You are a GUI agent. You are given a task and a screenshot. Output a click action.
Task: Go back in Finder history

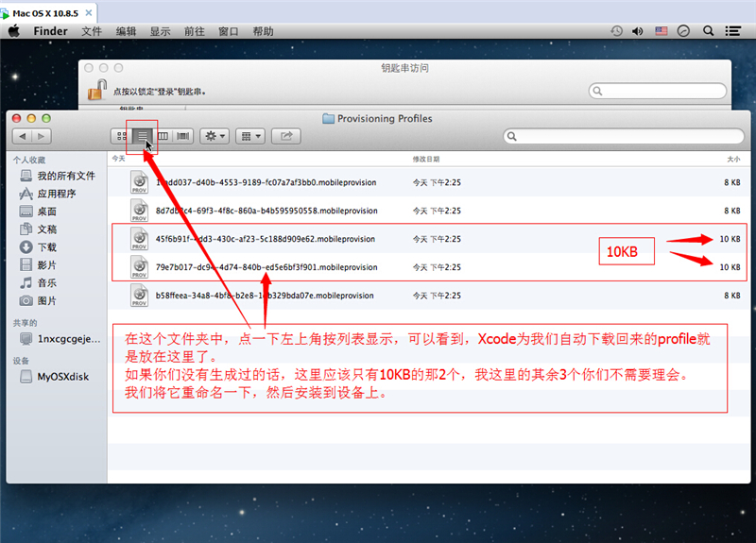tap(22, 136)
